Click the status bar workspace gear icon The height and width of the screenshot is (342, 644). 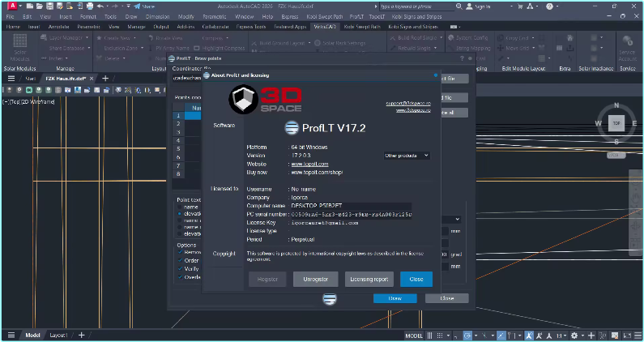click(574, 336)
